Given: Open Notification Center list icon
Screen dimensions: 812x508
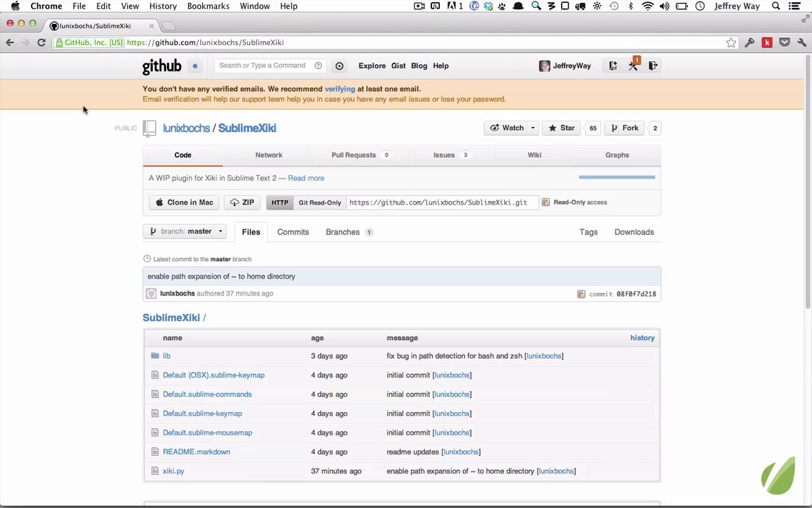Looking at the screenshot, I should (794, 6).
